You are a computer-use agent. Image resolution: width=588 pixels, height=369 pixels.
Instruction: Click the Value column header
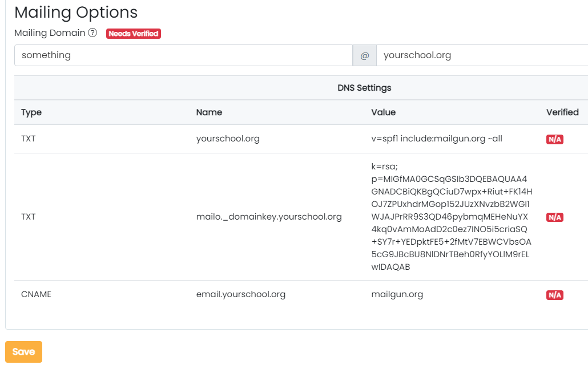pyautogui.click(x=383, y=112)
